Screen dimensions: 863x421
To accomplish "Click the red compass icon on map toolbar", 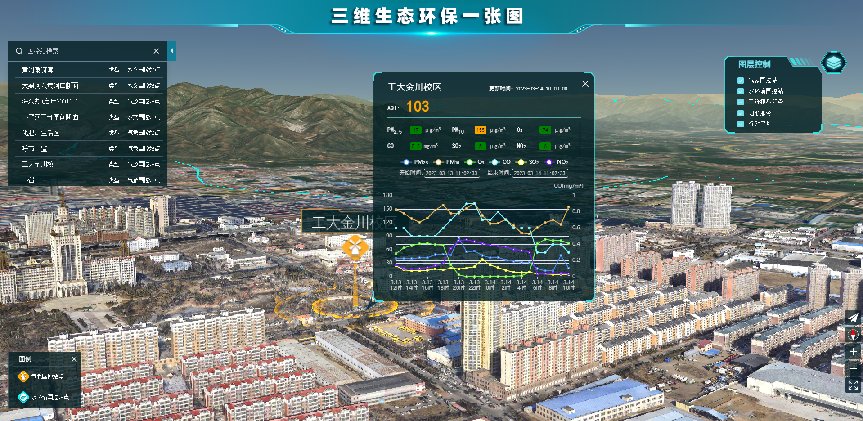I will (853, 334).
